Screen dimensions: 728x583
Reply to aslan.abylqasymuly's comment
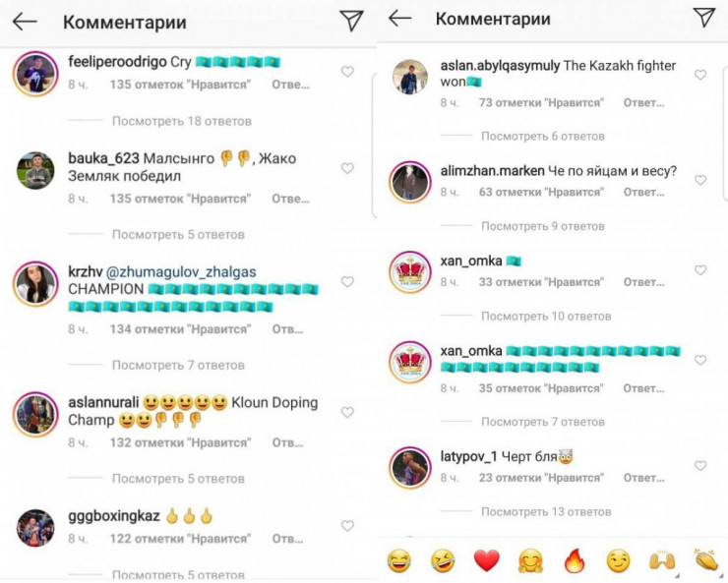coord(643,102)
